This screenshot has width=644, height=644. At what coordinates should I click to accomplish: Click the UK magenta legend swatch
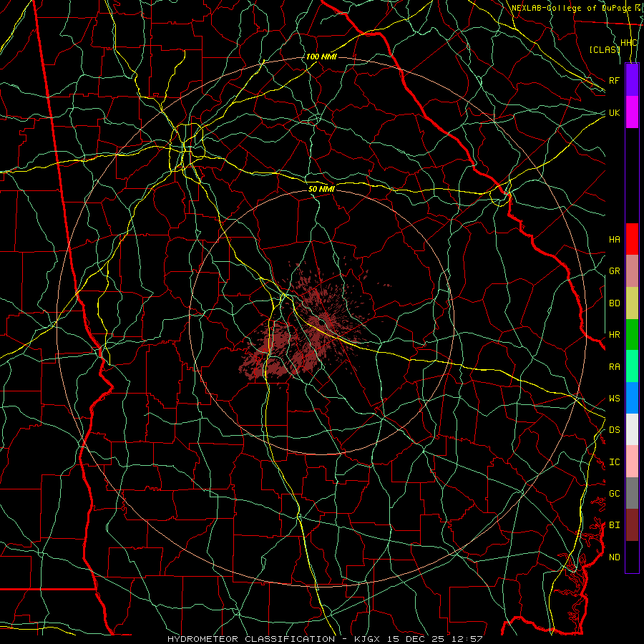632,112
